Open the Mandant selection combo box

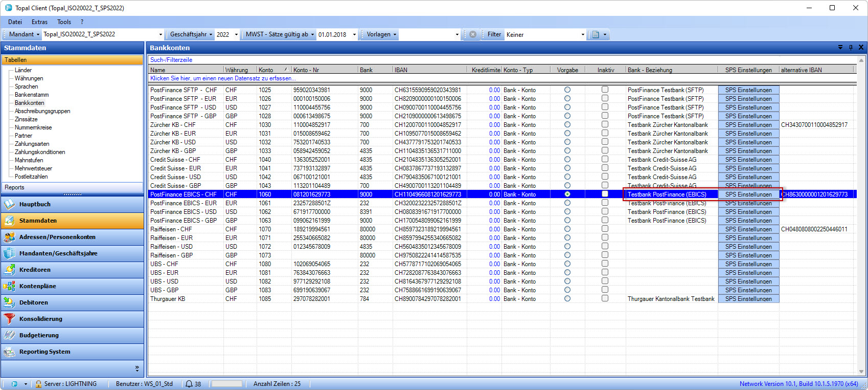(x=161, y=35)
